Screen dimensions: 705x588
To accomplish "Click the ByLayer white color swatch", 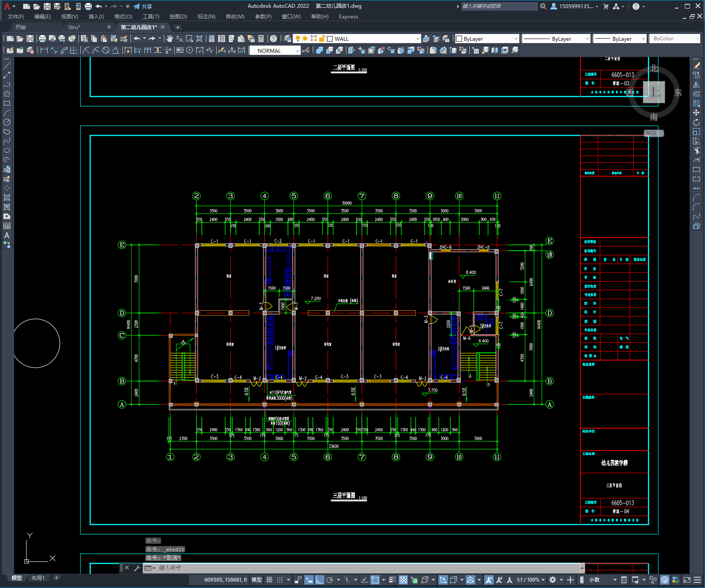I will click(459, 39).
